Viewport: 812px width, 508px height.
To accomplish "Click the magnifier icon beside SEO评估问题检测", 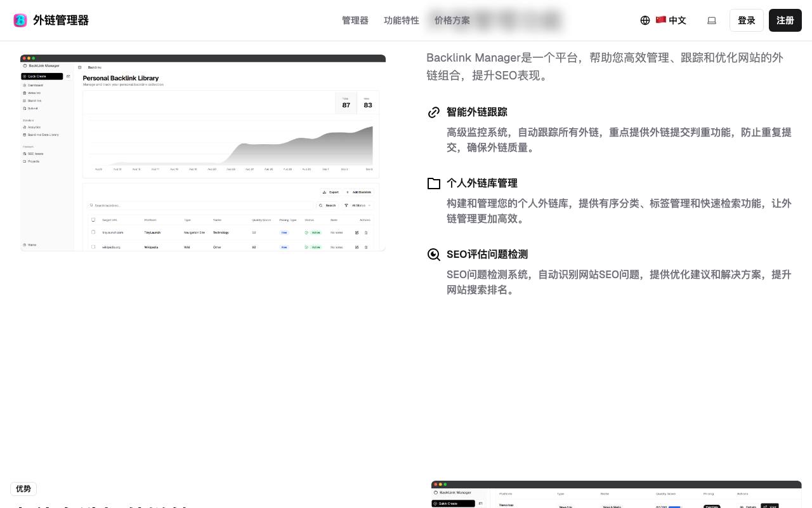I will tap(434, 255).
